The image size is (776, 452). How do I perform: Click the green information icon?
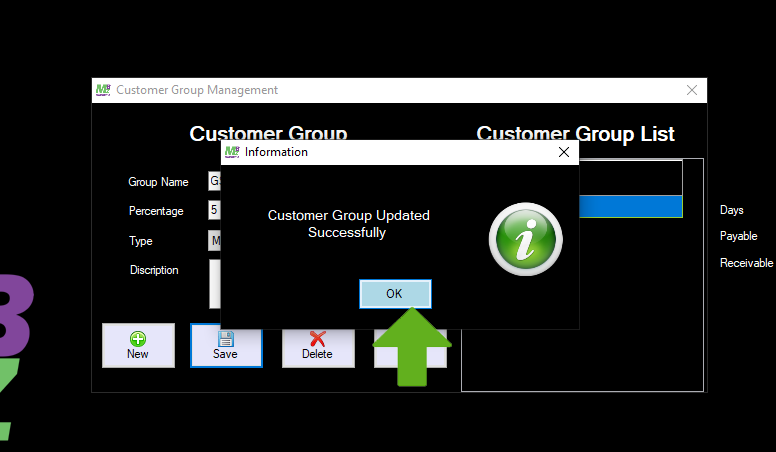[525, 240]
